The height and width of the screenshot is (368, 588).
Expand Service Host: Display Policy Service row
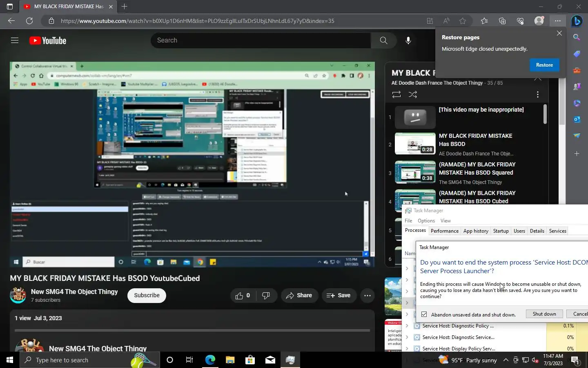click(x=407, y=349)
